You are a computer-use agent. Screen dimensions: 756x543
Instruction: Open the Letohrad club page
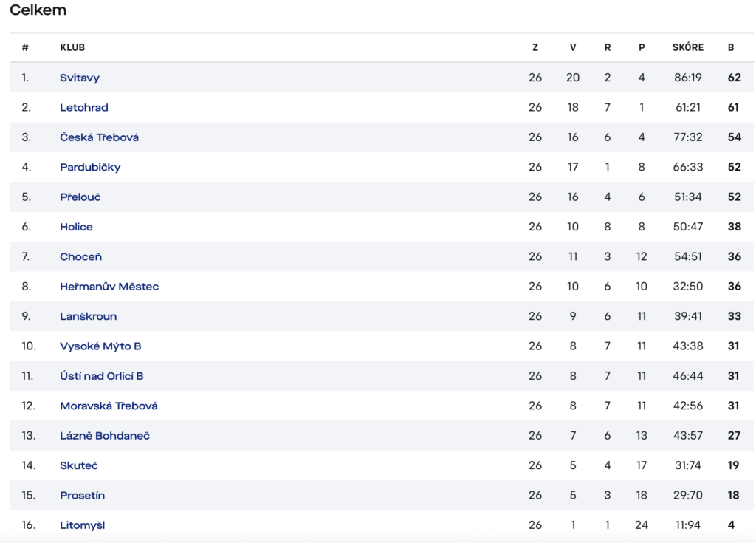coord(84,108)
